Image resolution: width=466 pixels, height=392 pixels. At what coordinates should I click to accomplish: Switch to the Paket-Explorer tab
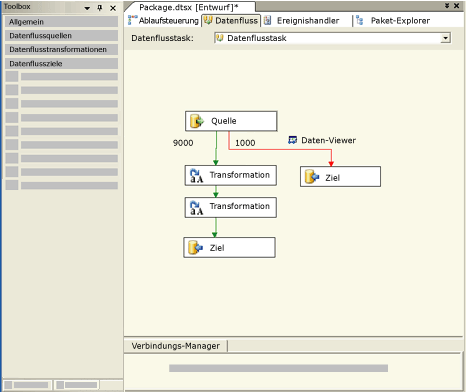point(393,21)
